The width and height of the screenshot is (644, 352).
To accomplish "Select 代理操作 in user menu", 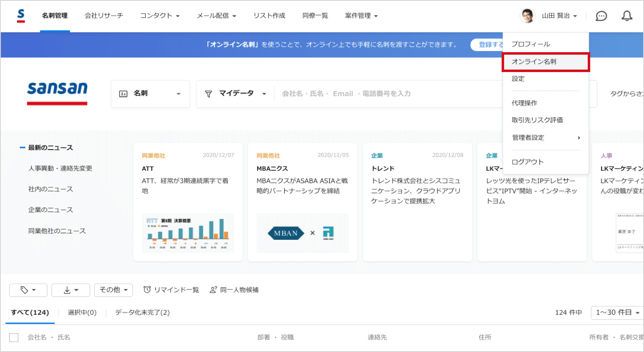I will tap(545, 103).
